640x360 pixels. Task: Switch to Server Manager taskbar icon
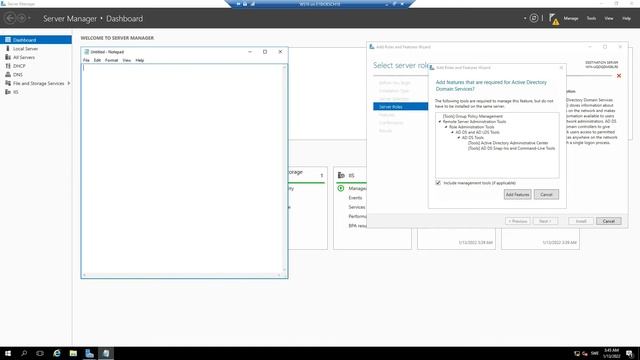click(x=89, y=353)
